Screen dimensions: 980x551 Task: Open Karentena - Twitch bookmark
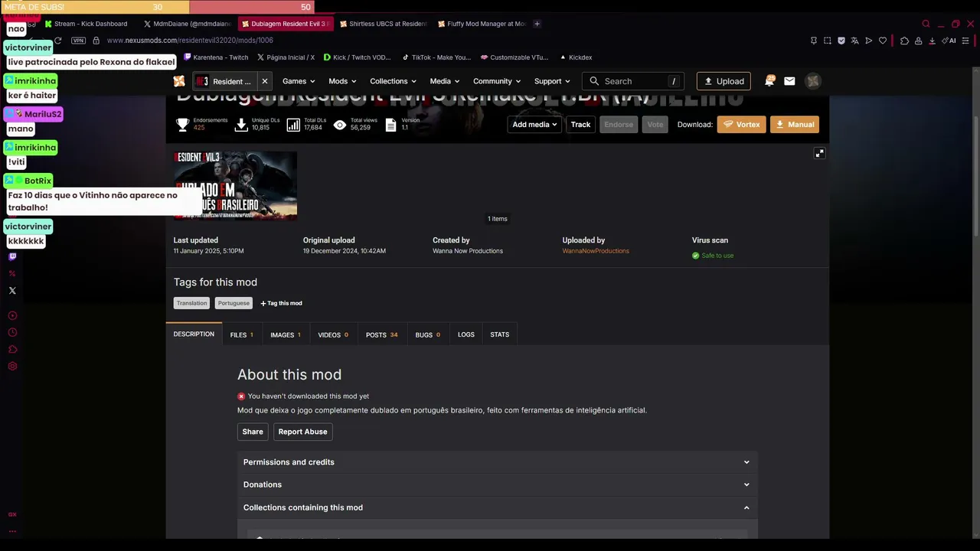point(216,57)
